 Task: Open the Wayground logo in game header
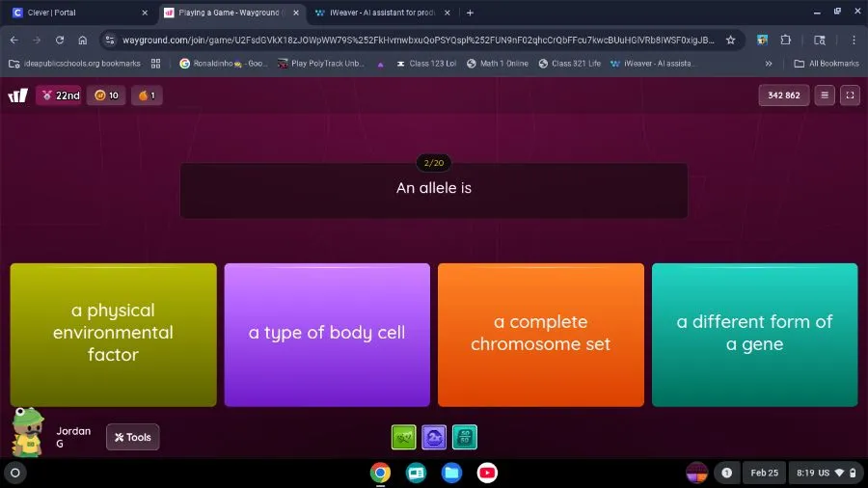pyautogui.click(x=17, y=95)
